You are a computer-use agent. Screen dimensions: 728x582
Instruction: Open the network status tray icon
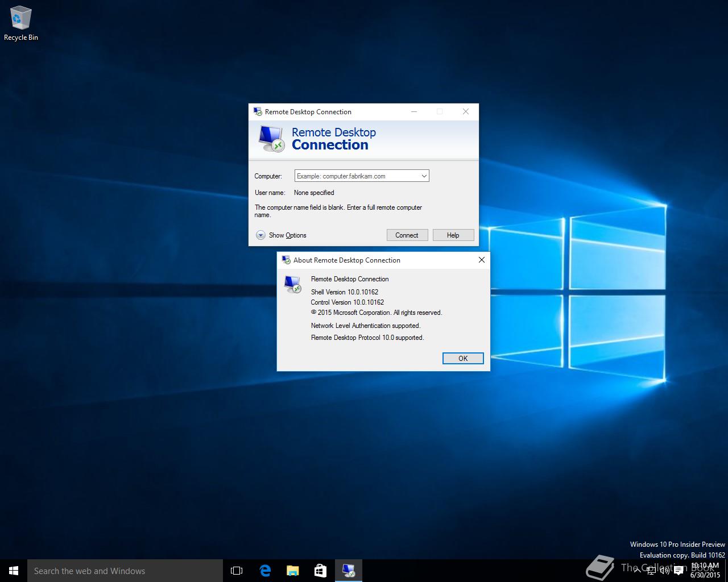pyautogui.click(x=651, y=571)
